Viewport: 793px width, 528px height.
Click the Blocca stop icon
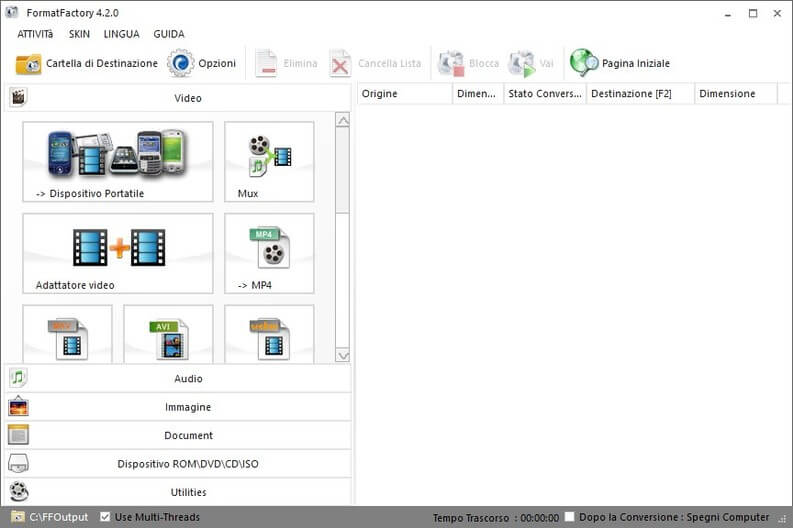451,64
